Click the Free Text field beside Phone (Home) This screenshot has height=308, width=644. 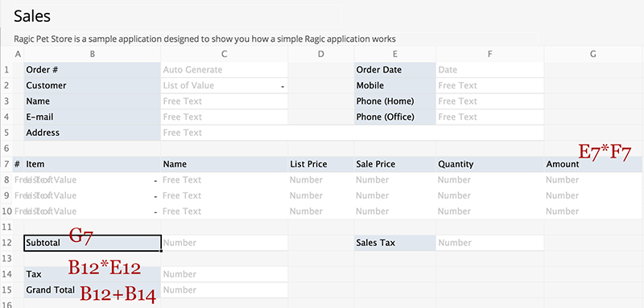489,101
